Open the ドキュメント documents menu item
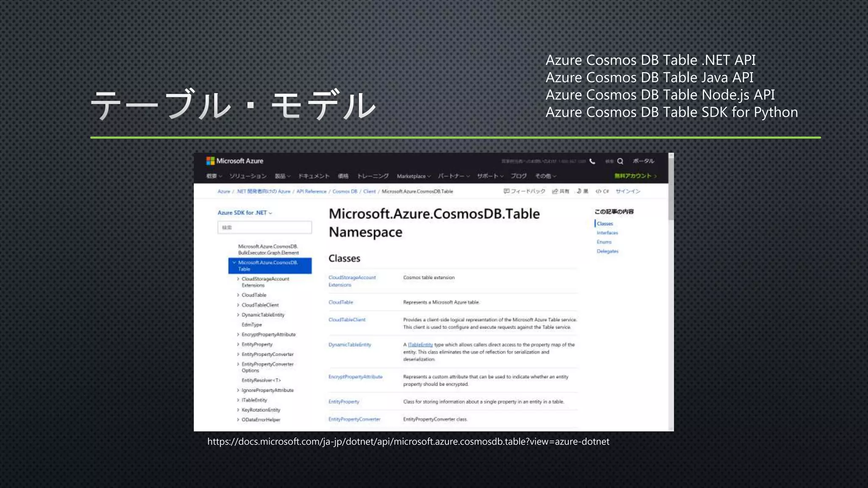Viewport: 868px width, 488px height. pos(314,176)
